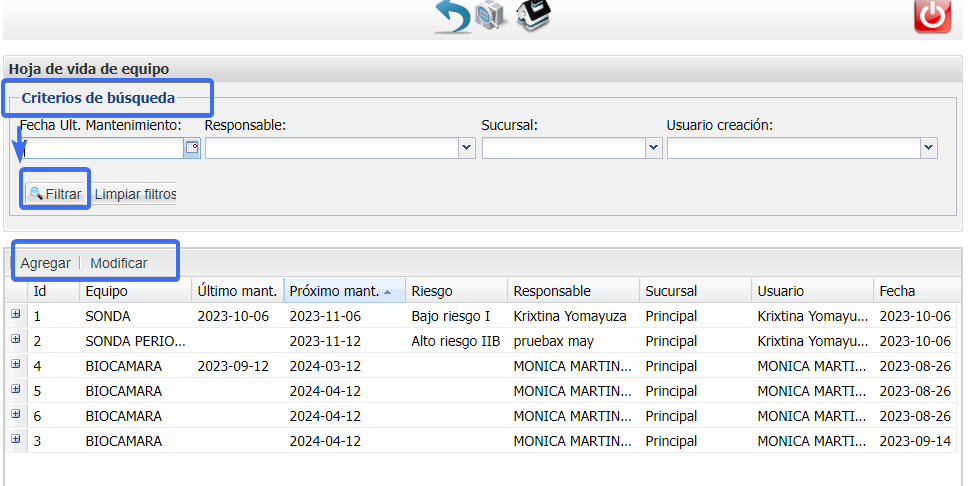This screenshot has height=486, width=971.
Task: Click the blue back arrow icon
Action: 452,17
